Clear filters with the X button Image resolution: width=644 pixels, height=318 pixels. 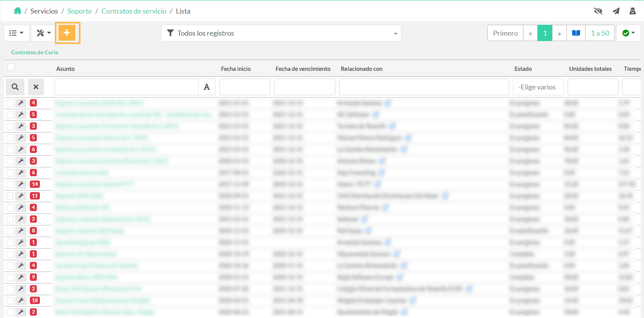(36, 87)
